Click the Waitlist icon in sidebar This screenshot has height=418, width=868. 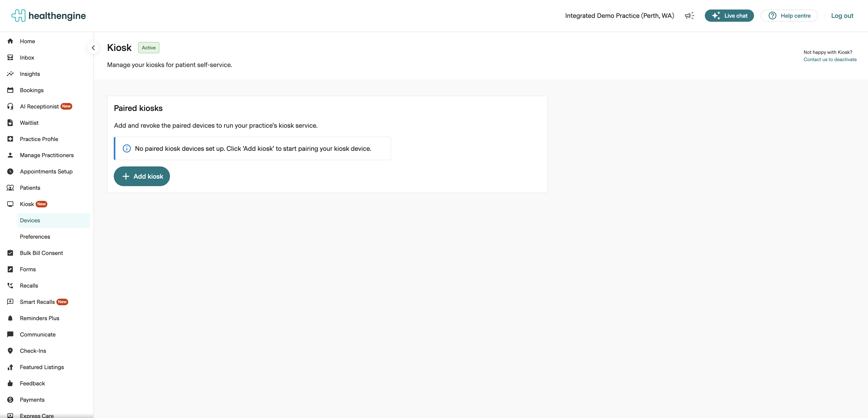pos(10,123)
